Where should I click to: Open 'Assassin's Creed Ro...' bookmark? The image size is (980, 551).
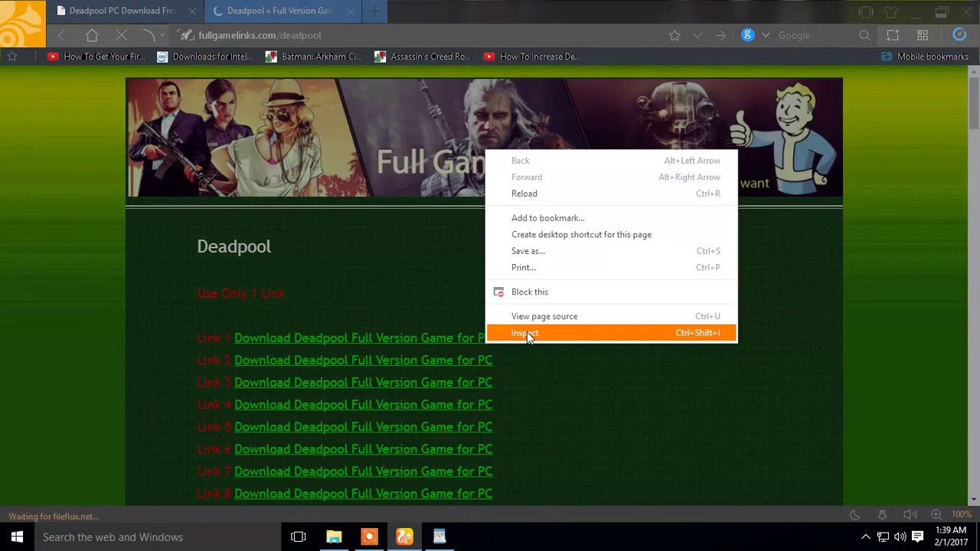pyautogui.click(x=423, y=57)
